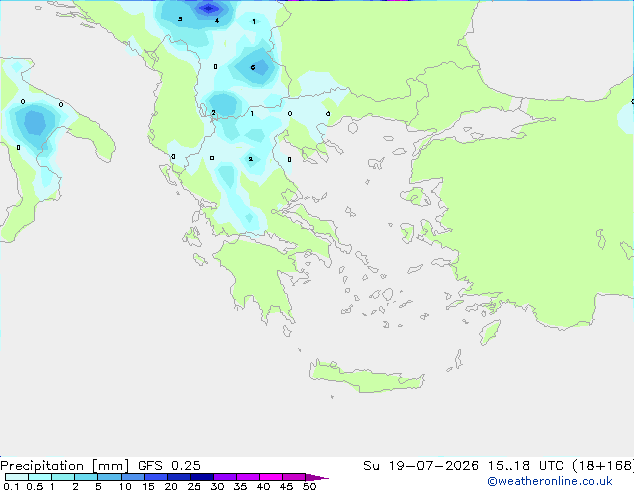The width and height of the screenshot is (634, 490).
Task: Pick the 1–2 mm legend color box
Action: click(63, 477)
